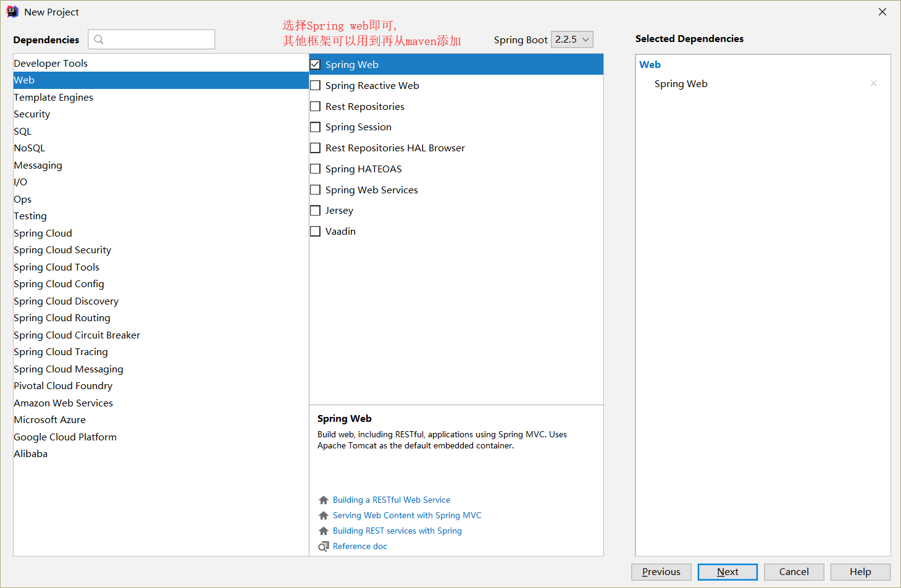This screenshot has width=901, height=588.
Task: Enable the Spring HATEOAS checkbox
Action: (x=315, y=169)
